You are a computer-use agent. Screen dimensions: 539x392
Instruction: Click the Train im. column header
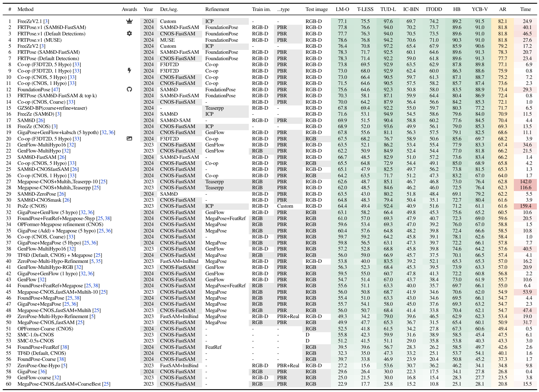[x=261, y=9]
